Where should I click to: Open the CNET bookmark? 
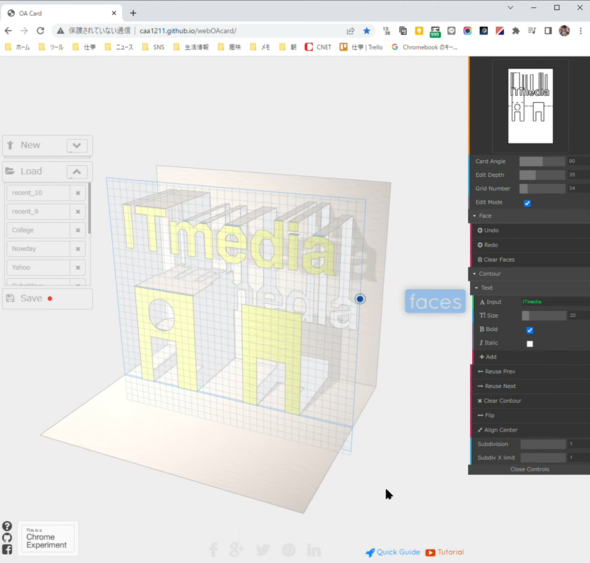click(x=318, y=47)
